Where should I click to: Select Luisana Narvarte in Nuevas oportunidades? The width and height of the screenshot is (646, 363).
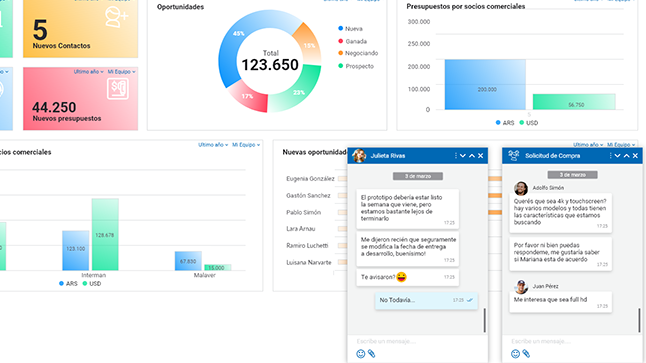point(309,262)
